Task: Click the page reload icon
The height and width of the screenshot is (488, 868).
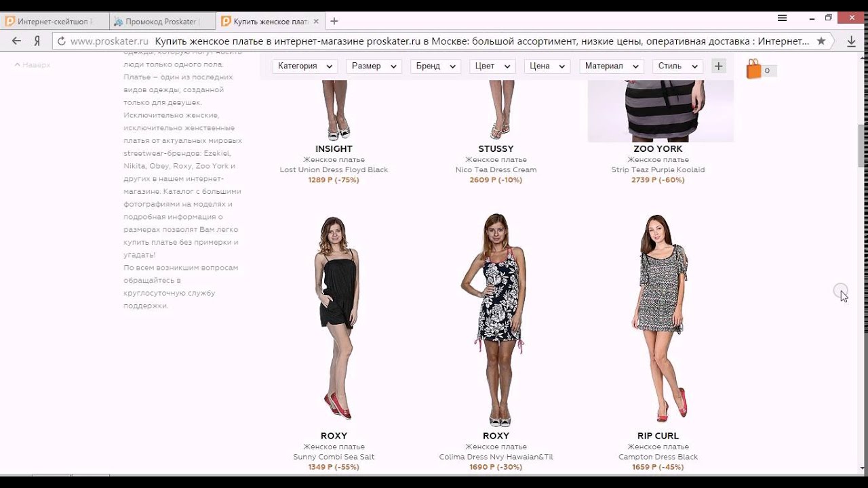Action: [x=61, y=41]
